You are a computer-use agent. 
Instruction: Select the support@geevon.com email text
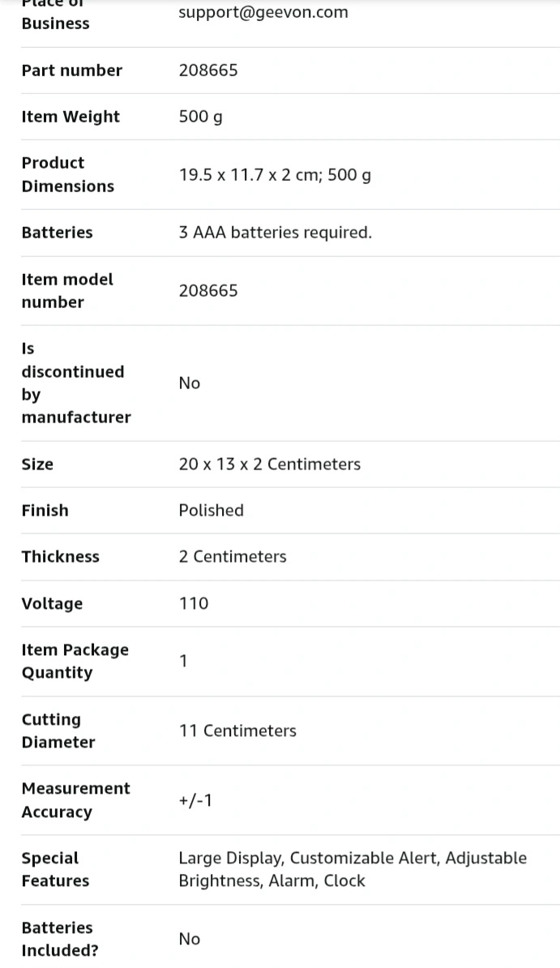click(263, 12)
